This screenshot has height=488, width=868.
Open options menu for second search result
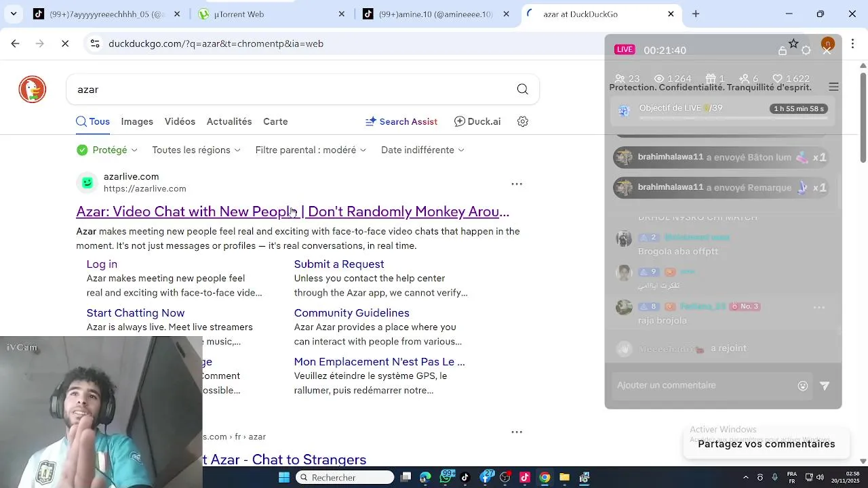click(517, 432)
